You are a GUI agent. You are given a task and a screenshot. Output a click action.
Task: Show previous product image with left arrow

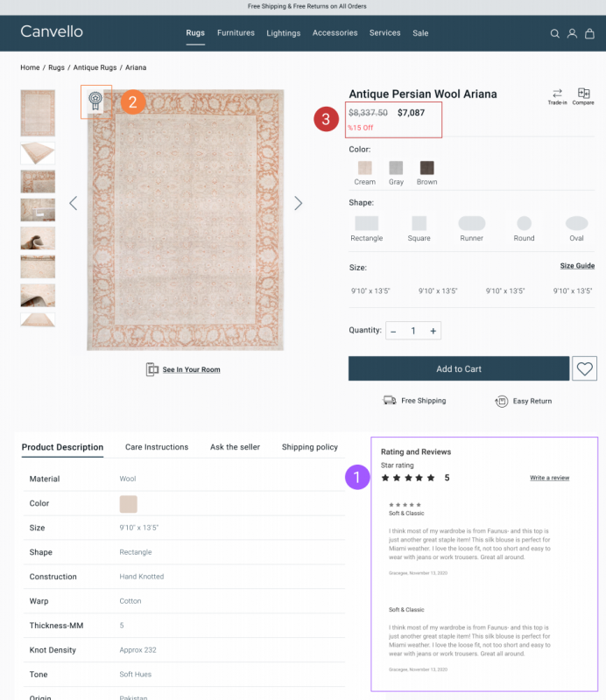[x=73, y=203]
